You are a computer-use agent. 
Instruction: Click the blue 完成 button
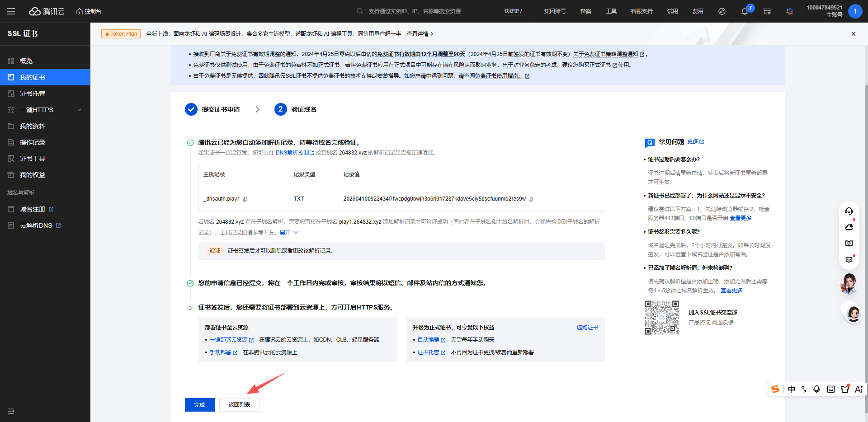pos(199,405)
